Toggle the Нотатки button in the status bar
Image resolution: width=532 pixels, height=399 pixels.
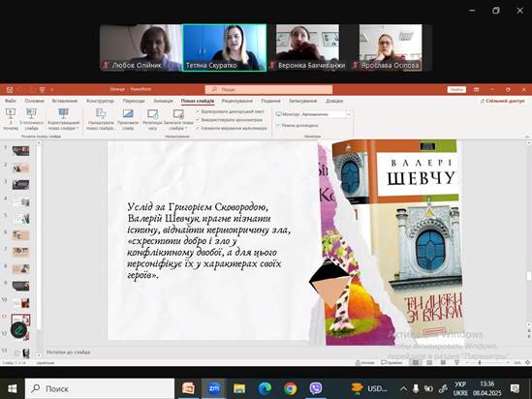[x=365, y=362]
